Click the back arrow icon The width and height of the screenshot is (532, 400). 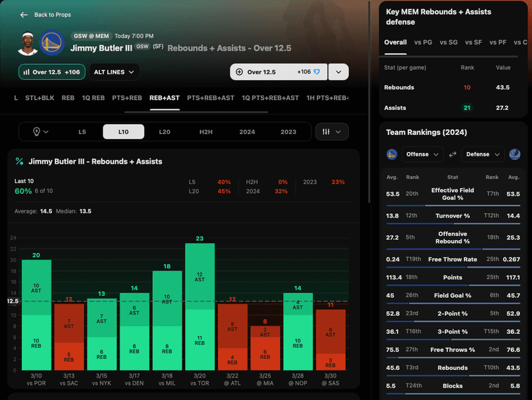[24, 15]
